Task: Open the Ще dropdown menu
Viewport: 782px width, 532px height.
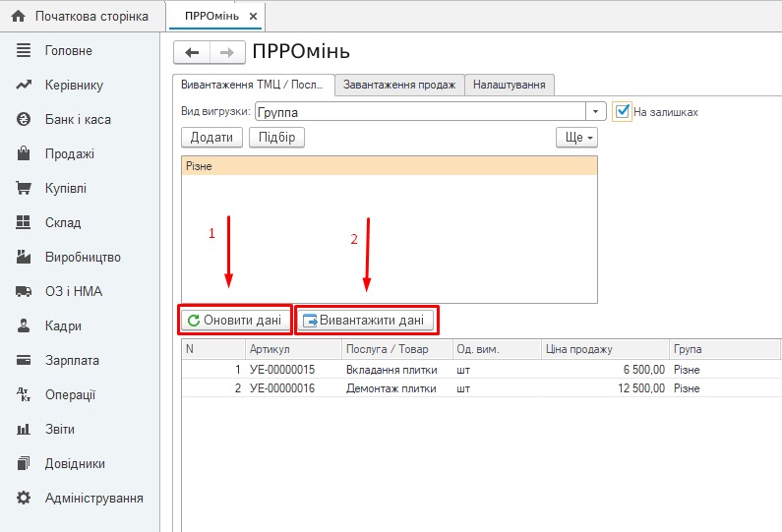Action: pos(576,138)
